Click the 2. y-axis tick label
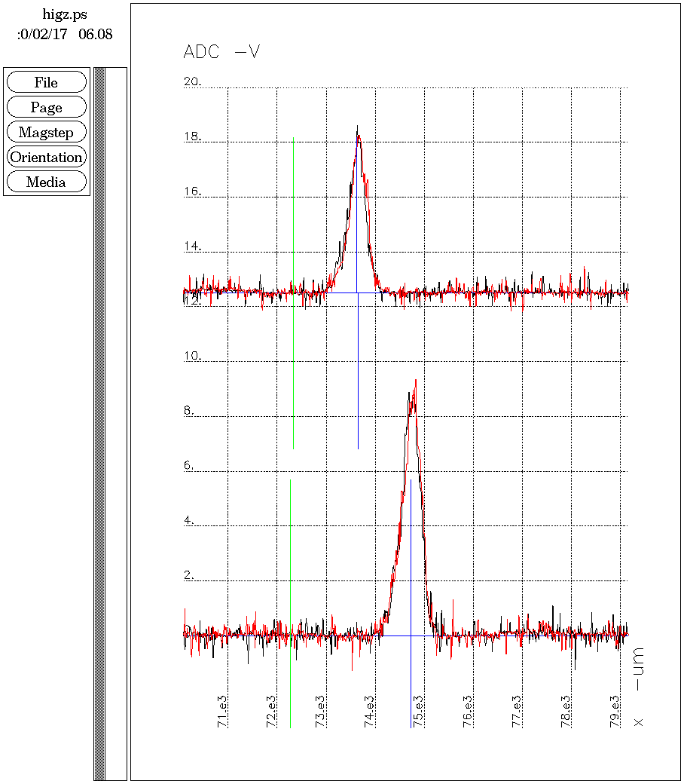This screenshot has width=684, height=784. [189, 575]
